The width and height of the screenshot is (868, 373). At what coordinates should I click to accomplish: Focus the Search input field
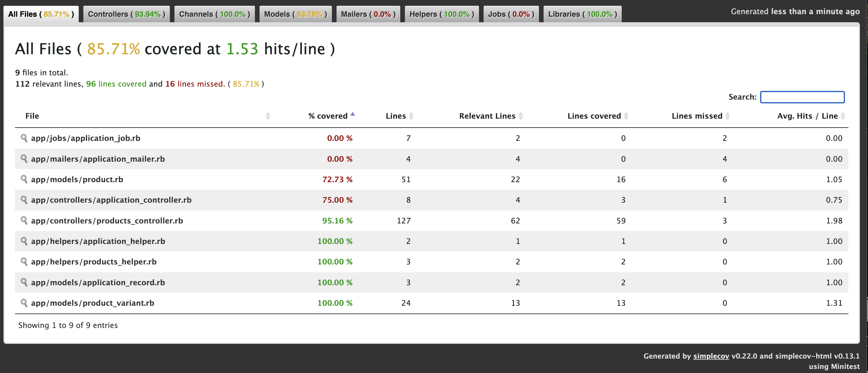[802, 97]
